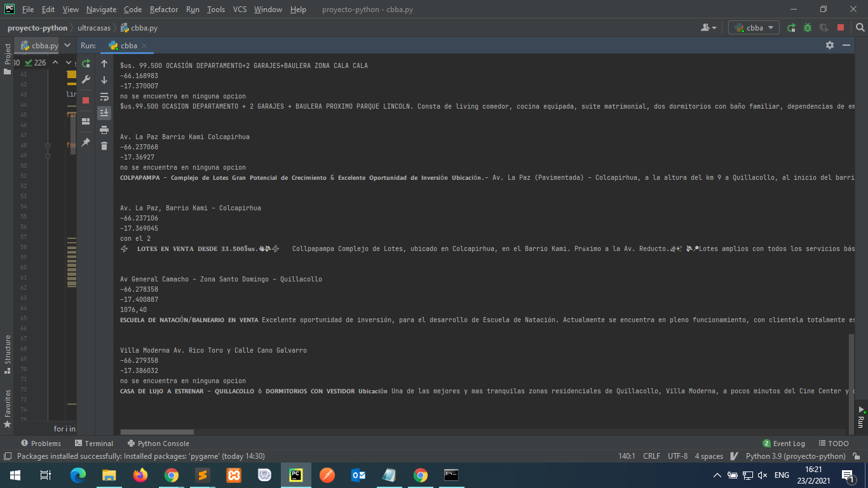Click the 4 spaces indent setting
Viewport: 868px width, 488px height.
(709, 456)
